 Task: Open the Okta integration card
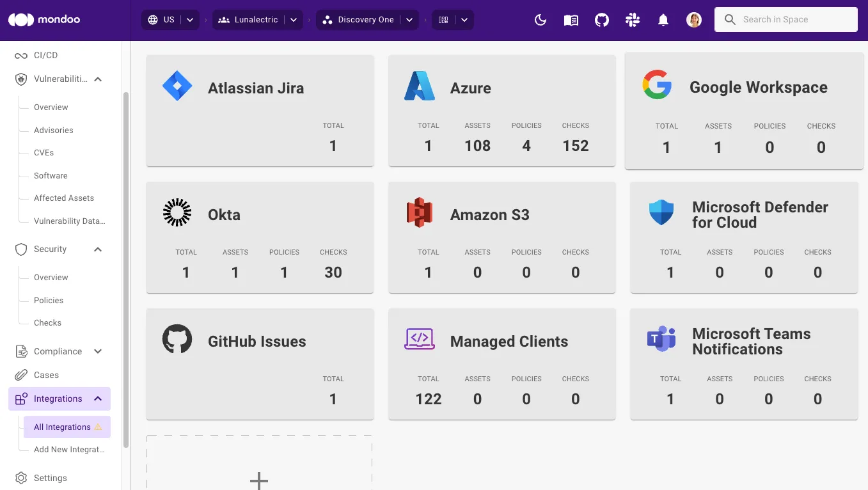[x=260, y=237]
